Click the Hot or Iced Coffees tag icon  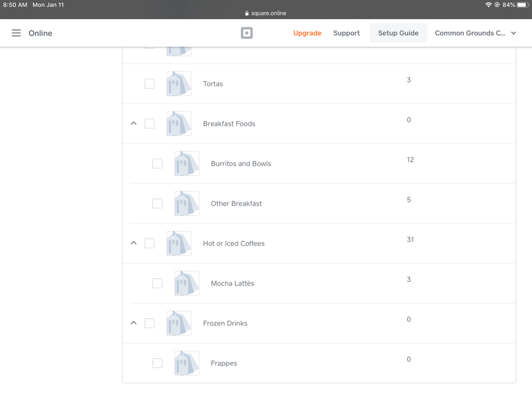tap(179, 243)
